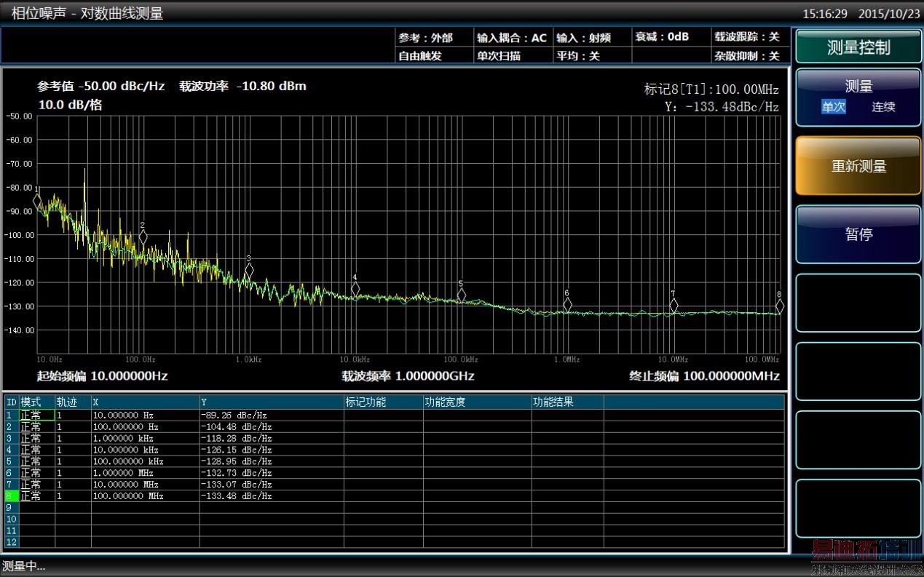The width and height of the screenshot is (924, 577).
Task: Select marker 6 diamond at 1 MHz
Action: [567, 305]
